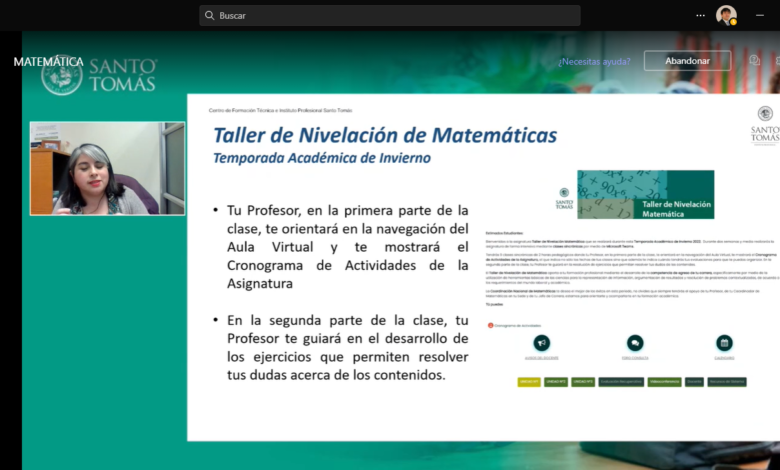The width and height of the screenshot is (780, 470).
Task: Open the chat bubble icon beside Abandonar
Action: click(754, 61)
